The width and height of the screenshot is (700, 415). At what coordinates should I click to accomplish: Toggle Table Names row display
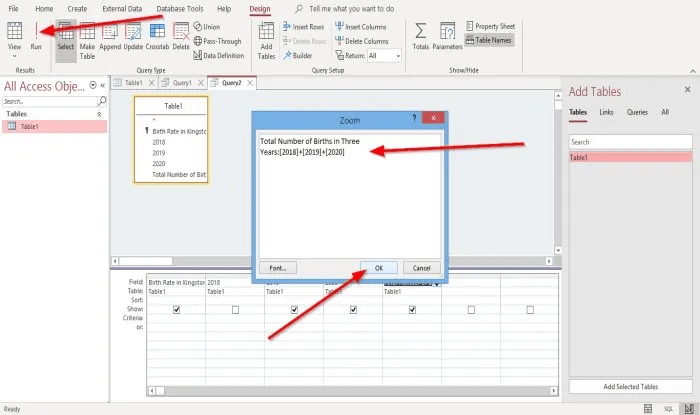tap(489, 40)
